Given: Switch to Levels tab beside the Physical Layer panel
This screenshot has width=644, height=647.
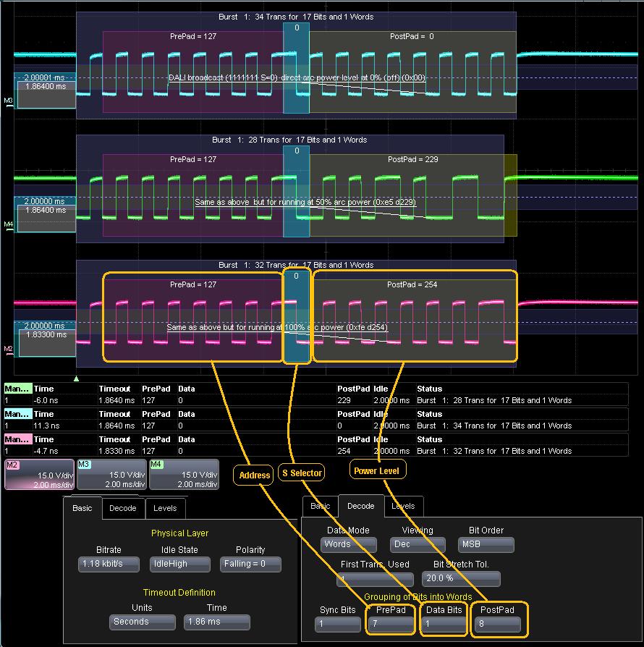Looking at the screenshot, I should tap(165, 508).
